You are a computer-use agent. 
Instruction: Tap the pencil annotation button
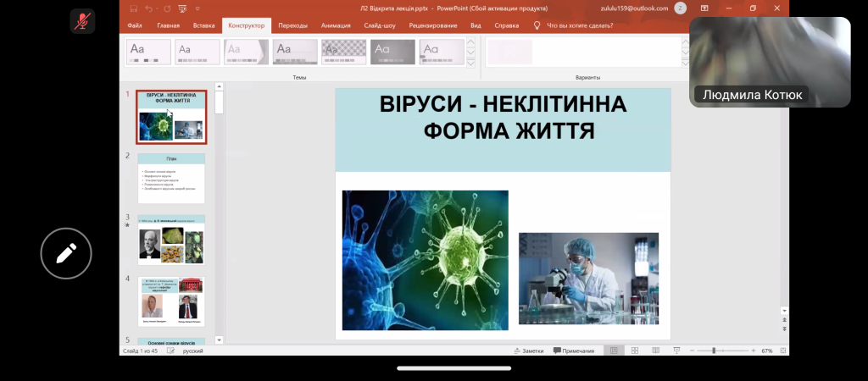pos(66,253)
